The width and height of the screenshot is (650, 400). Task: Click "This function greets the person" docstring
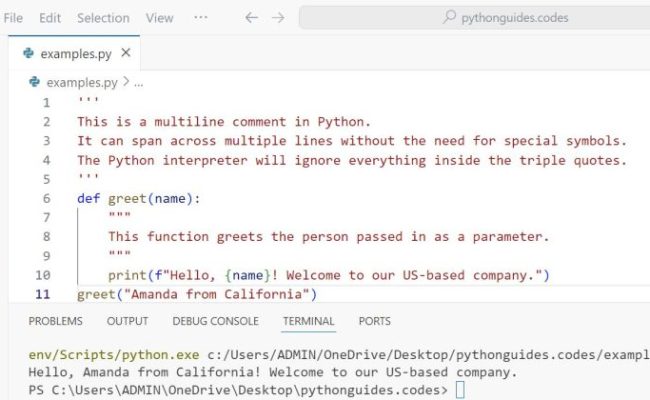click(x=329, y=237)
